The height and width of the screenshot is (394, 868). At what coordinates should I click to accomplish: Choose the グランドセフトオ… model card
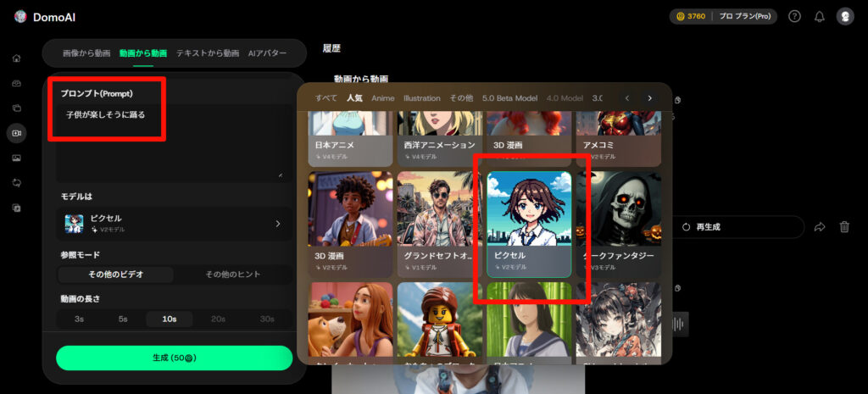click(440, 225)
